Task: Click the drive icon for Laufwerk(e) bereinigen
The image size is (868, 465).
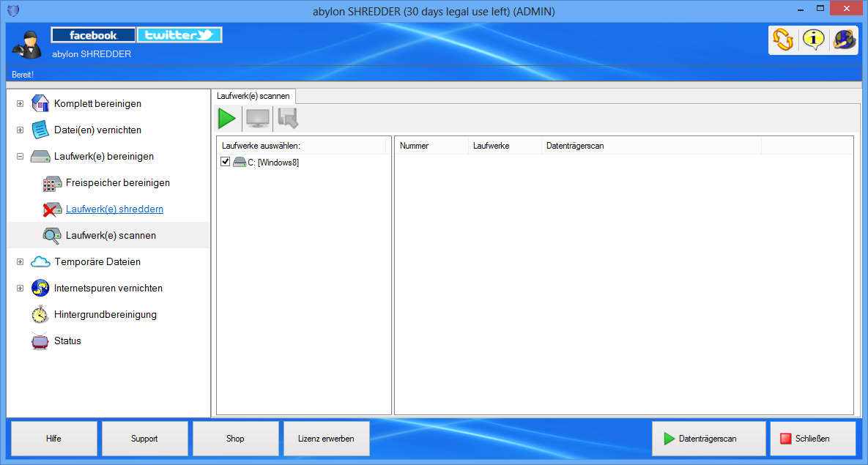Action: pos(40,157)
